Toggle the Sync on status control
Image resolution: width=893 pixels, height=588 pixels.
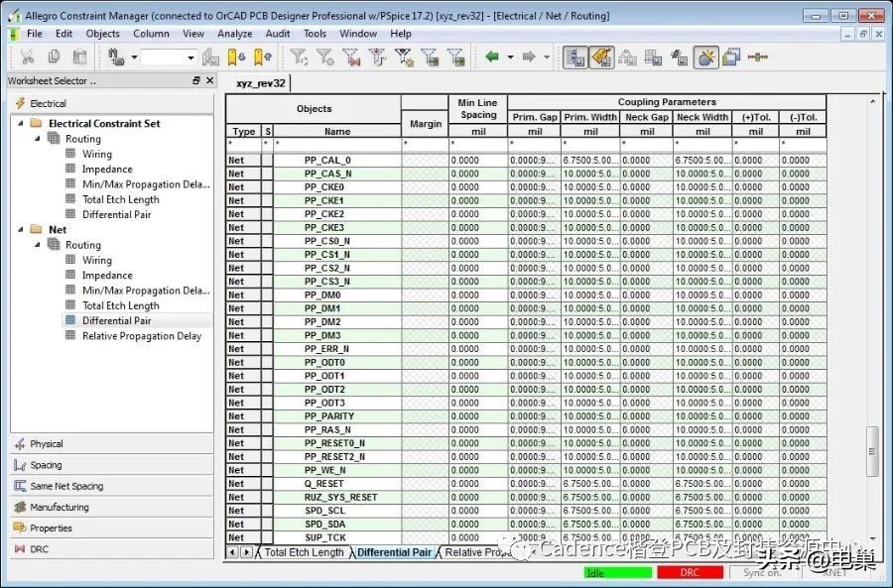tap(764, 571)
